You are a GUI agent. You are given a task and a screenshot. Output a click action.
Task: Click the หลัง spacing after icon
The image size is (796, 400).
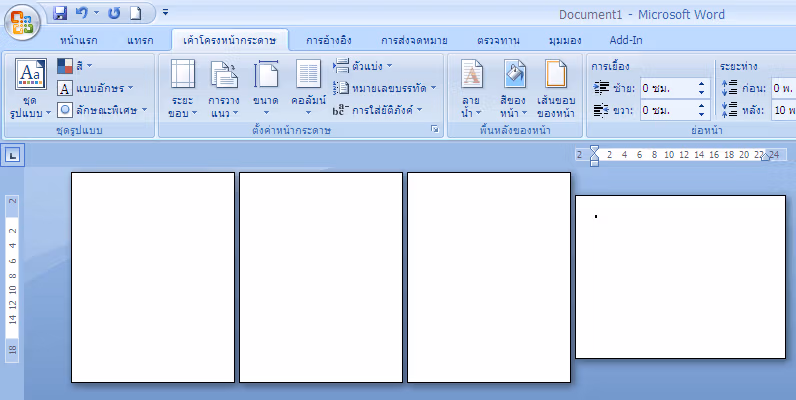pos(729,110)
